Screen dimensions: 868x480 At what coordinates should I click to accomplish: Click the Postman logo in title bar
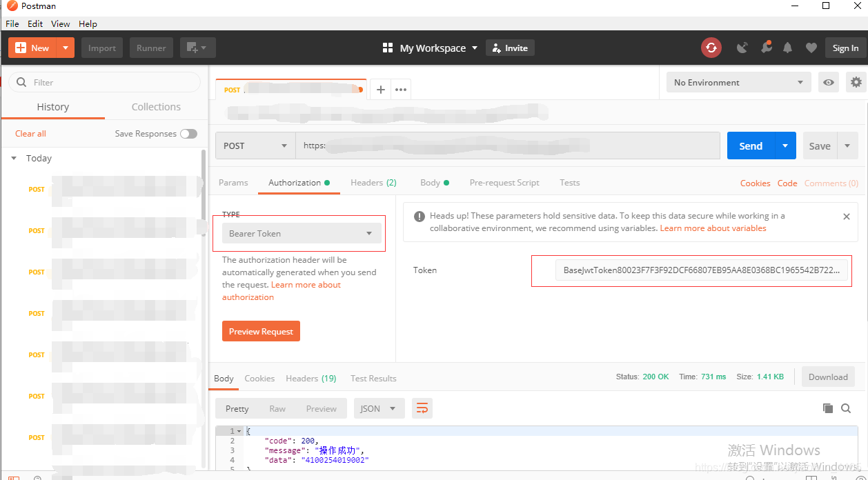12,6
